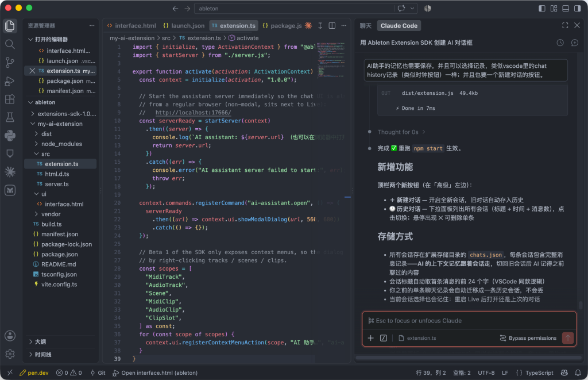Viewport: 588px width, 380px height.
Task: Open Source Control view in activity bar
Action: 10,62
